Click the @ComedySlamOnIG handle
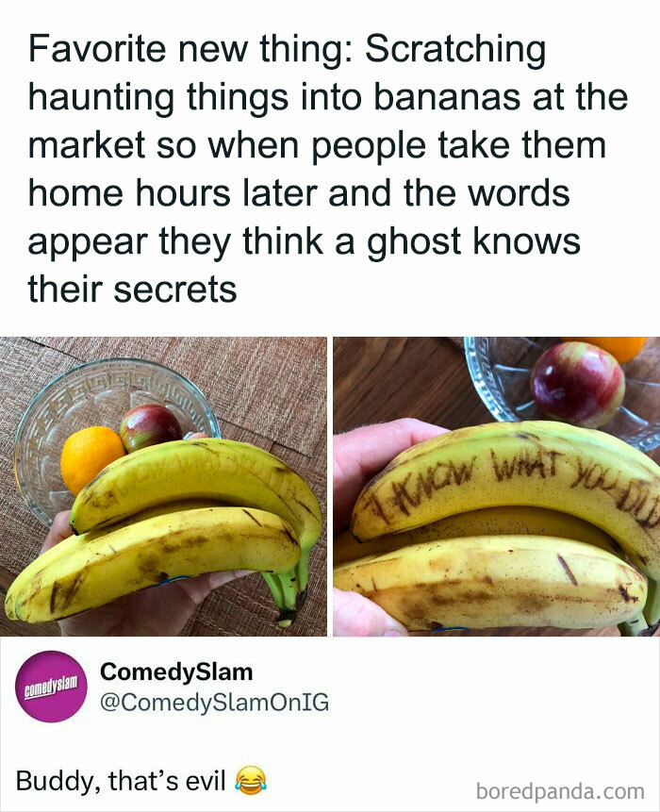The image size is (660, 812). click(x=214, y=703)
